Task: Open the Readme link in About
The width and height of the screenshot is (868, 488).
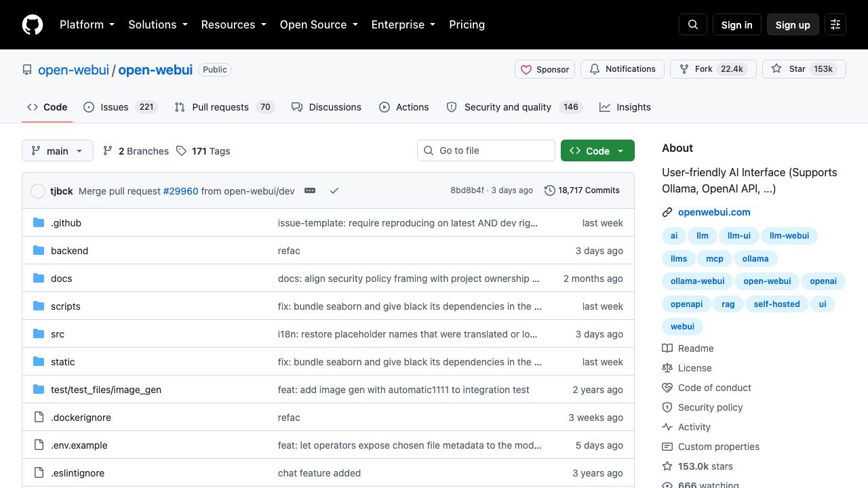Action: [688, 348]
